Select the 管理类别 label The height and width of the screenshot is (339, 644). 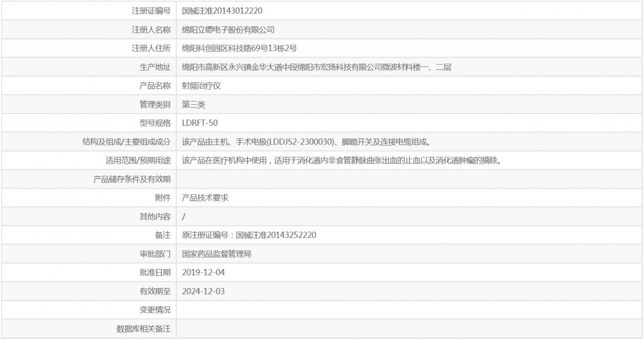[155, 104]
